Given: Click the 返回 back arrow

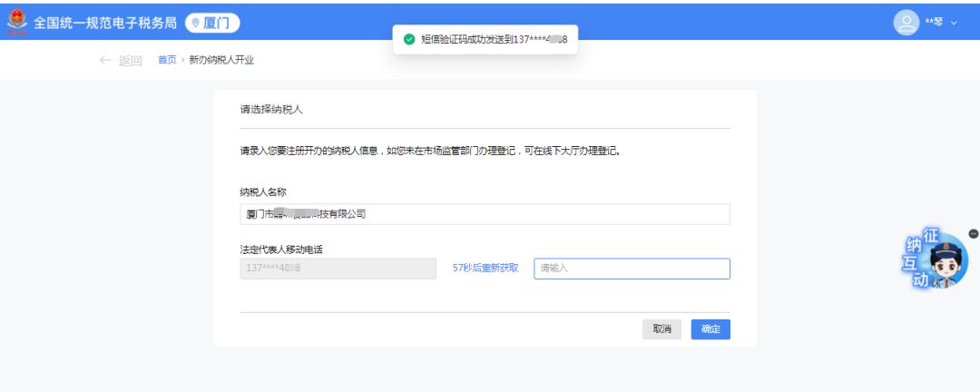Looking at the screenshot, I should click(x=105, y=61).
